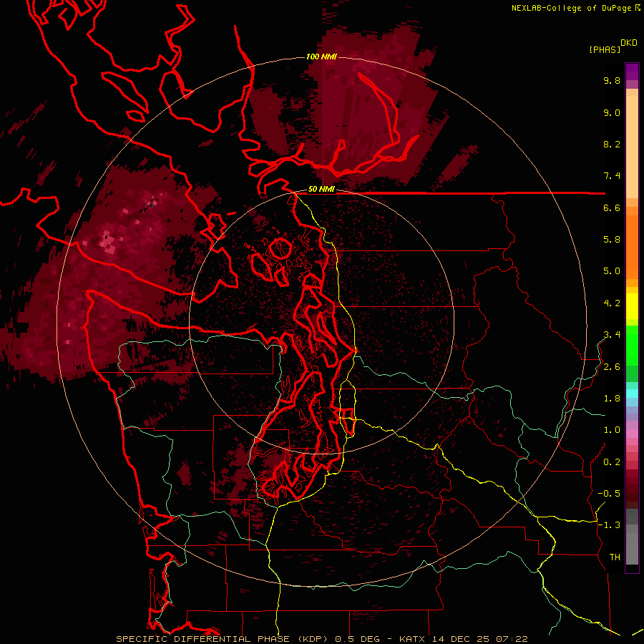Click the 1.0 value on color scale
644x644 pixels.
[612, 430]
